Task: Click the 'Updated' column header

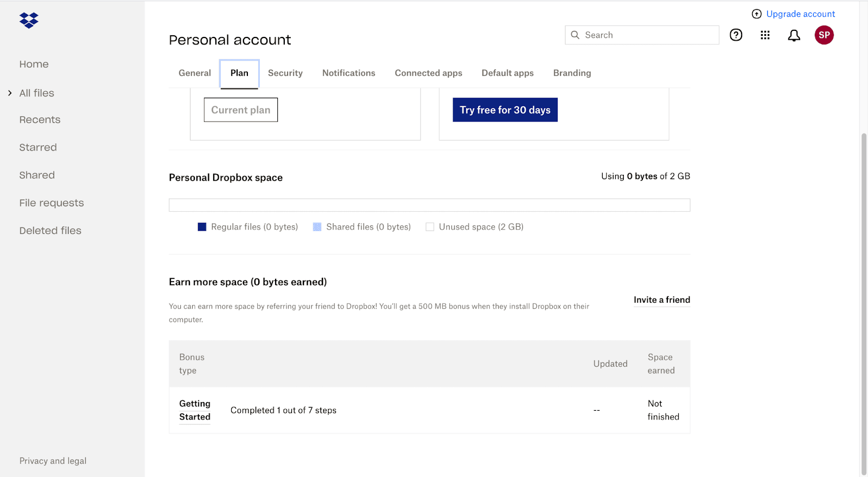Action: pyautogui.click(x=610, y=364)
